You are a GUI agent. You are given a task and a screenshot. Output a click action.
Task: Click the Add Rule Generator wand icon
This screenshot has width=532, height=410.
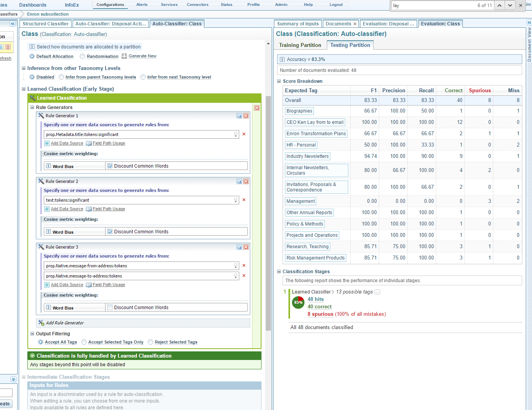pos(41,323)
